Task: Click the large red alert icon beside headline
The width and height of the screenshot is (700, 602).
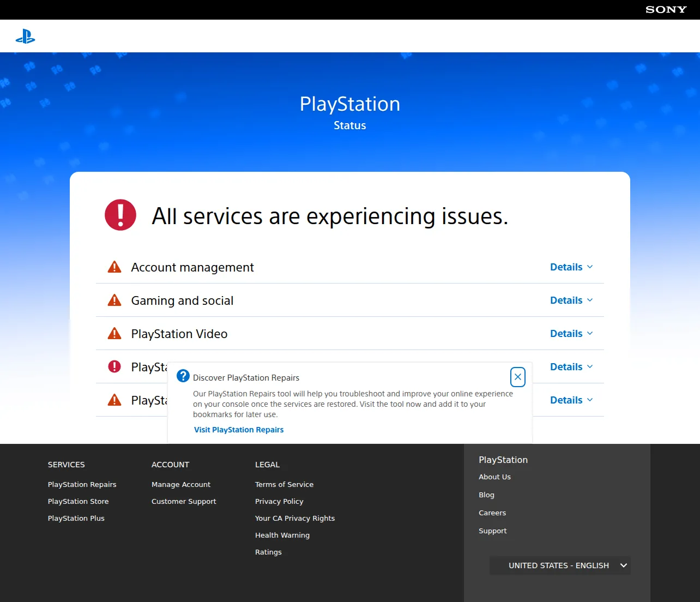Action: point(120,215)
